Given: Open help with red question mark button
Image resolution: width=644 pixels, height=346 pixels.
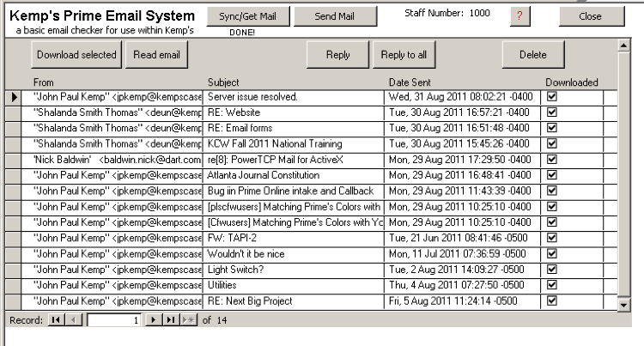Looking at the screenshot, I should 521,17.
